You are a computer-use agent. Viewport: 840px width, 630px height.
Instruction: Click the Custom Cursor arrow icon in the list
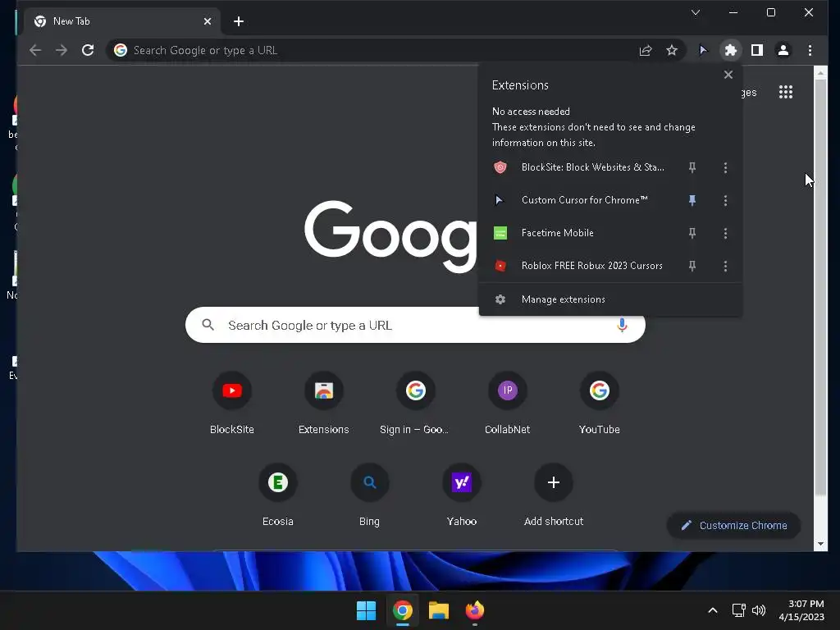500,200
